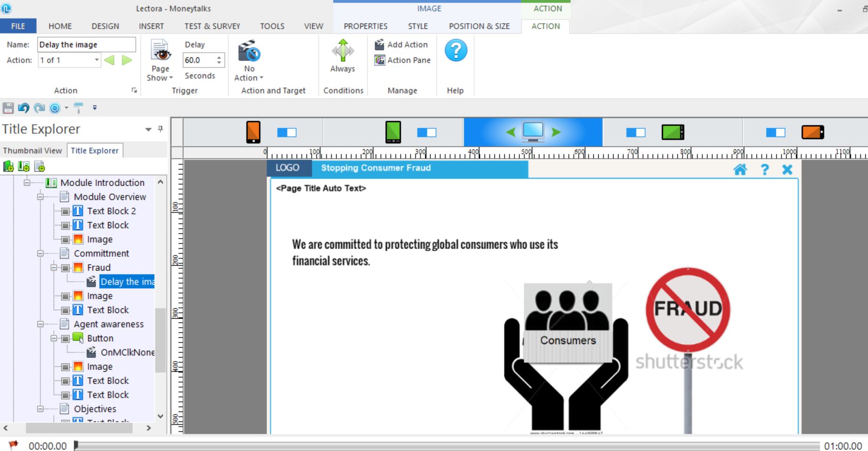
Task: Select the orange phone portrait view
Action: click(253, 132)
